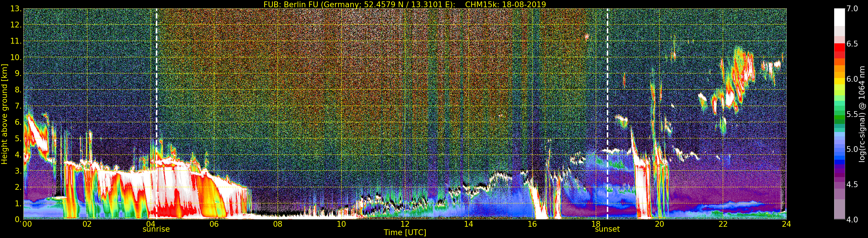868x238 pixels.
Task: Click the height axis tick label "11."
Action: click(16, 41)
